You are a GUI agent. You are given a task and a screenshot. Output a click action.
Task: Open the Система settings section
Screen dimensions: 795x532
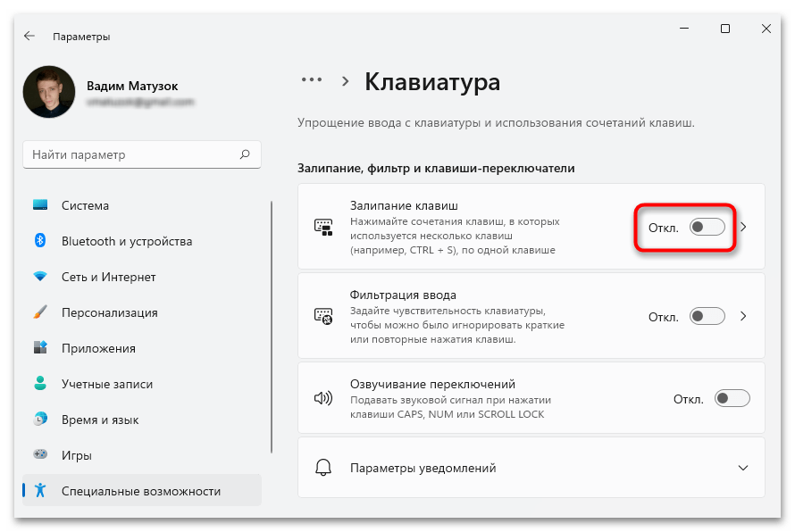[x=85, y=205]
